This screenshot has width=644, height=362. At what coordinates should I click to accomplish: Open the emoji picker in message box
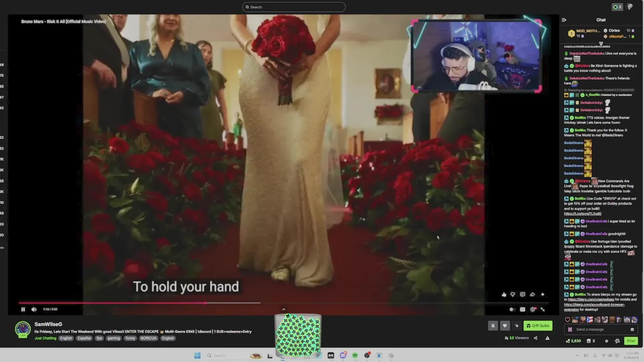coord(632,329)
